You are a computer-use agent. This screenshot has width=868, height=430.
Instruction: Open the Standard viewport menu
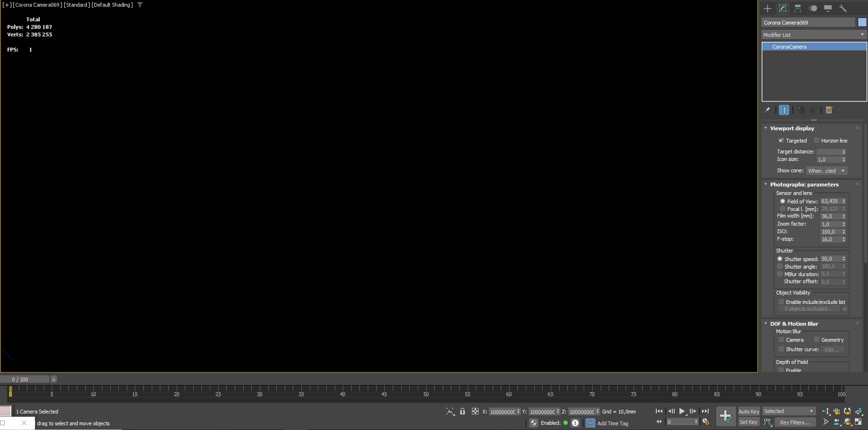(x=77, y=5)
